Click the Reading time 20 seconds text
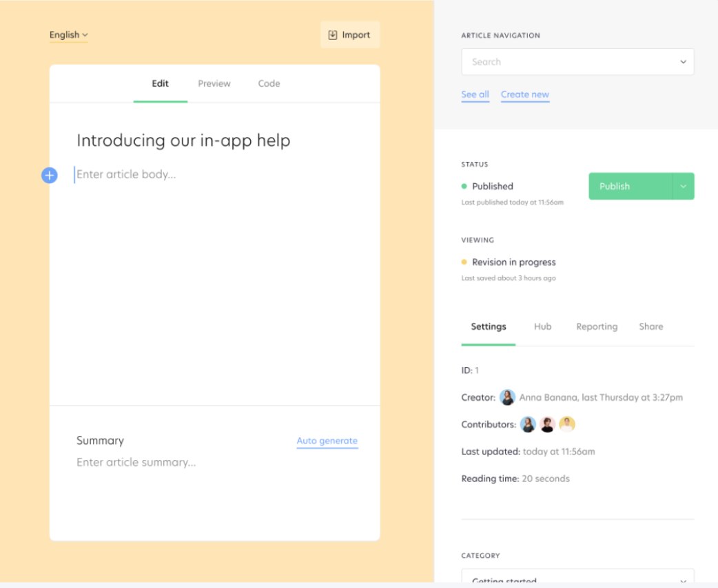Viewport: 718px width, 588px height. [515, 479]
